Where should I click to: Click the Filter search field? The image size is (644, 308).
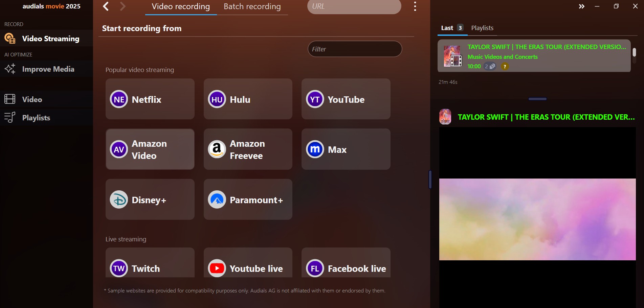355,49
